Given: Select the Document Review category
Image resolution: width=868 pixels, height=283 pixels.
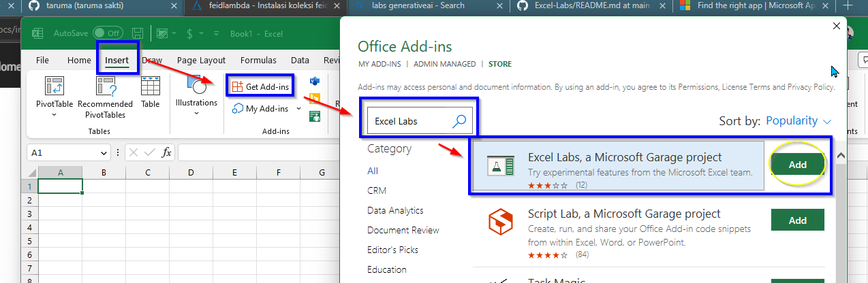Looking at the screenshot, I should pyautogui.click(x=403, y=230).
